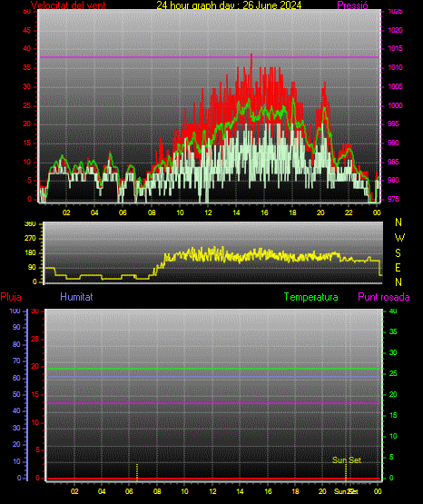Select wind speed axis value 45
The width and height of the screenshot is (423, 504).
(x=26, y=30)
